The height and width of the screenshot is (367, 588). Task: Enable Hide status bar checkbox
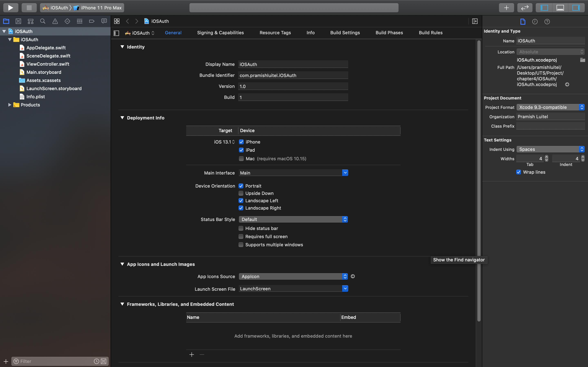coord(241,228)
